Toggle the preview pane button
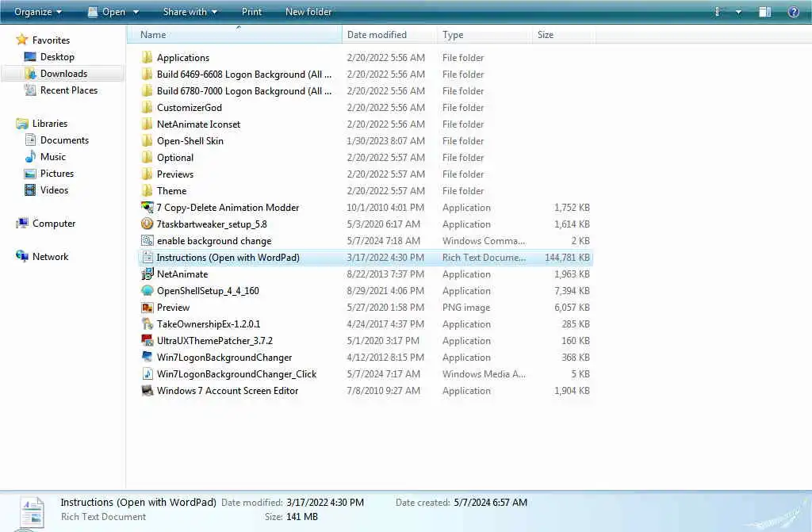The width and height of the screenshot is (812, 532). pyautogui.click(x=765, y=12)
